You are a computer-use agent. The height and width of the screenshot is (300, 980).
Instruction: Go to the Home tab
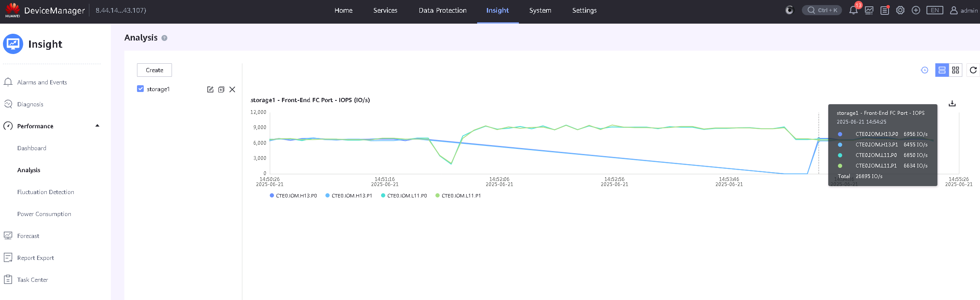click(x=344, y=11)
